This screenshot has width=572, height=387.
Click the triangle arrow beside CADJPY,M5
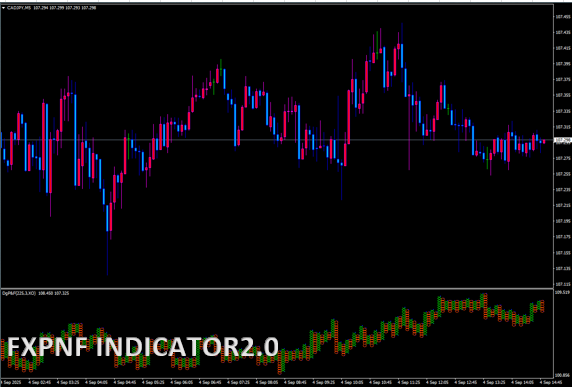coord(3,8)
